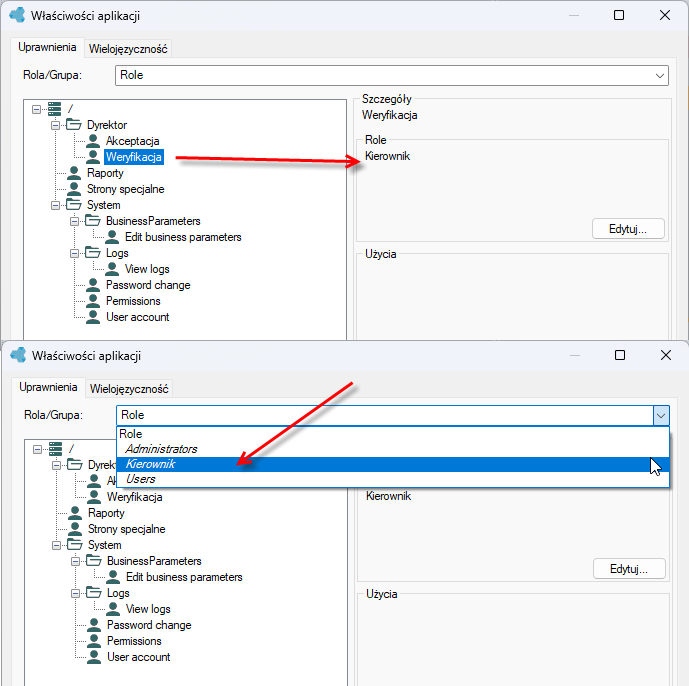Viewport: 689px width, 686px height.
Task: Collapse the BusinessParameters node in lower window
Action: [x=75, y=561]
